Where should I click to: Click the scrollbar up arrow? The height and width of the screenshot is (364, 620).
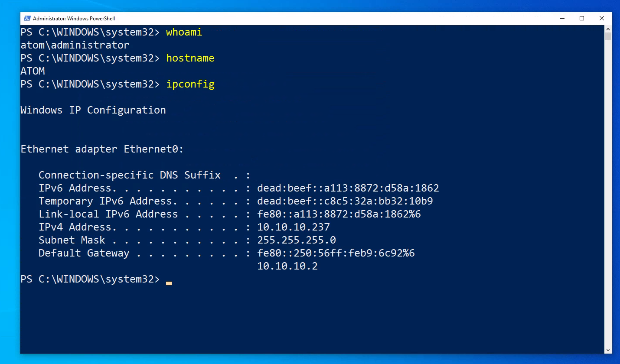(608, 29)
